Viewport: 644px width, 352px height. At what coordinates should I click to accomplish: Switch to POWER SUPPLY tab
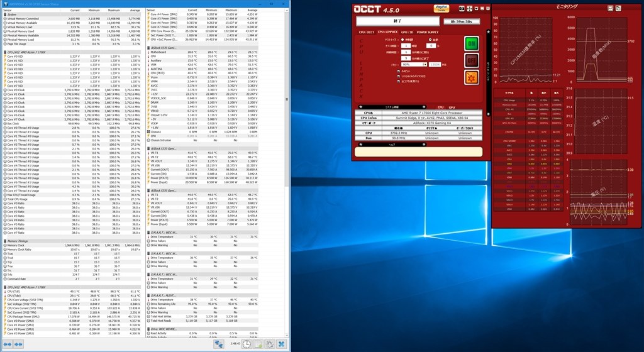pyautogui.click(x=428, y=32)
